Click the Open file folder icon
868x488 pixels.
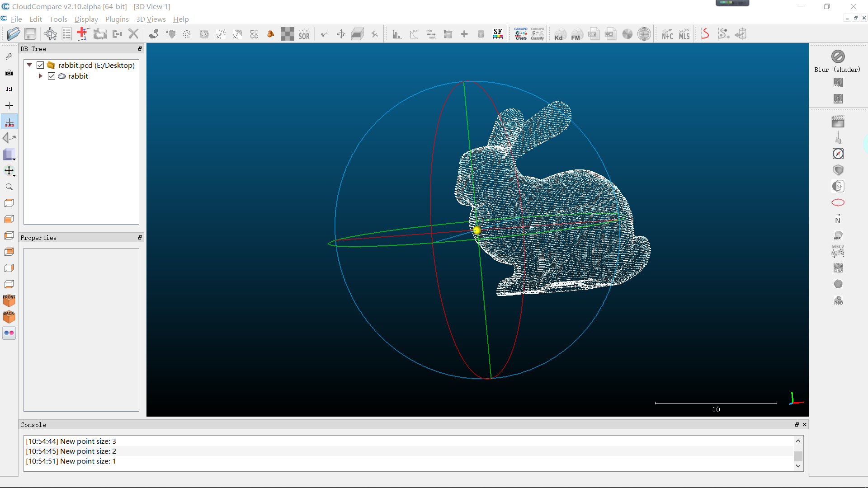tap(14, 34)
